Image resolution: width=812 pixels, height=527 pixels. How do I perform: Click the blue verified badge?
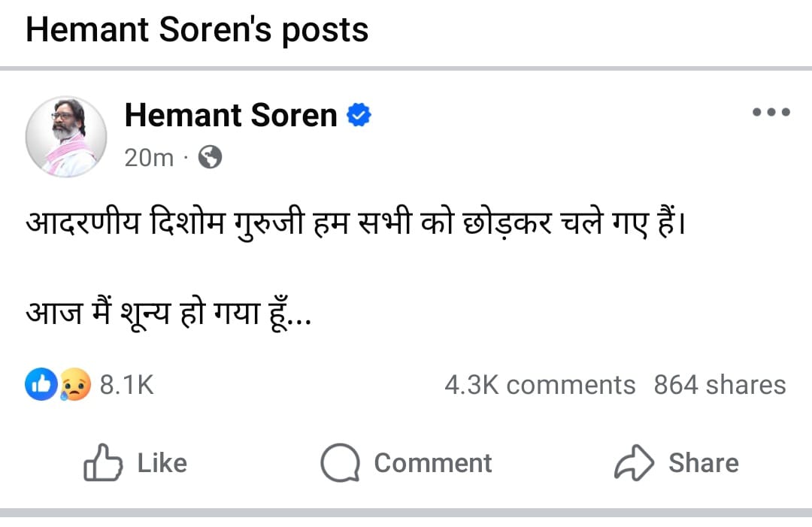(x=359, y=116)
